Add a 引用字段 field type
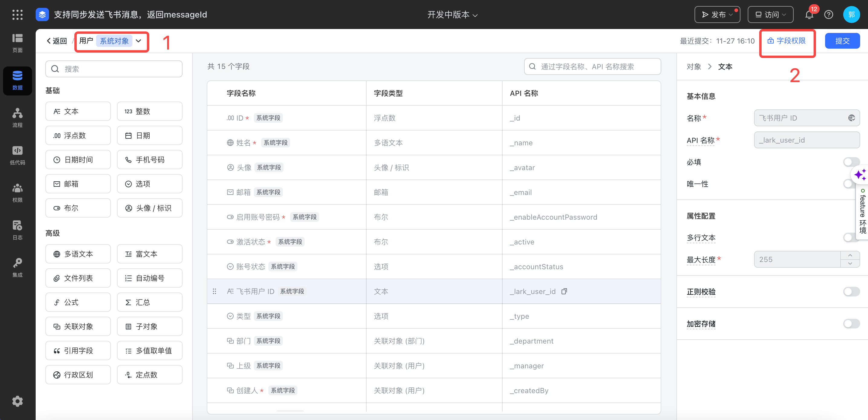The image size is (868, 420). (78, 351)
